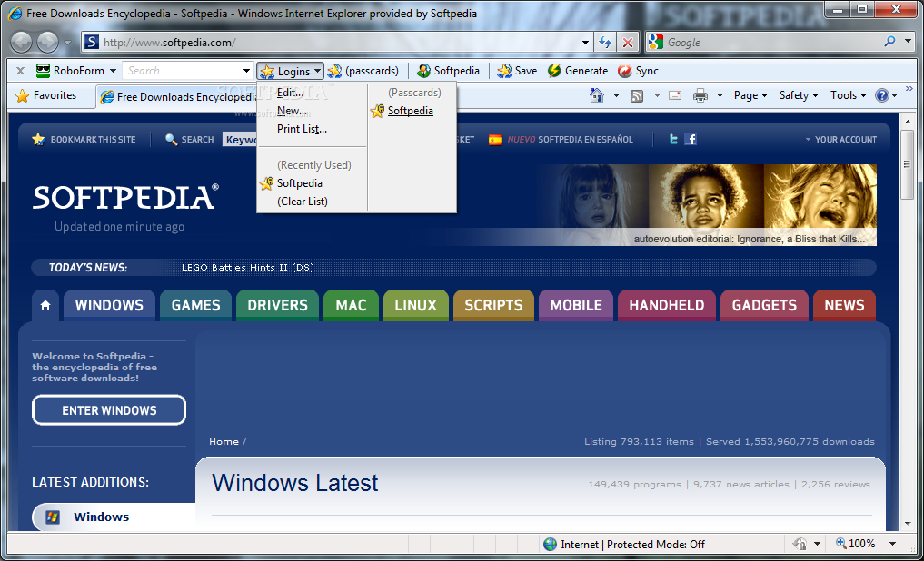
Task: Open the RoboForm toolbar menu button
Action: (x=76, y=71)
